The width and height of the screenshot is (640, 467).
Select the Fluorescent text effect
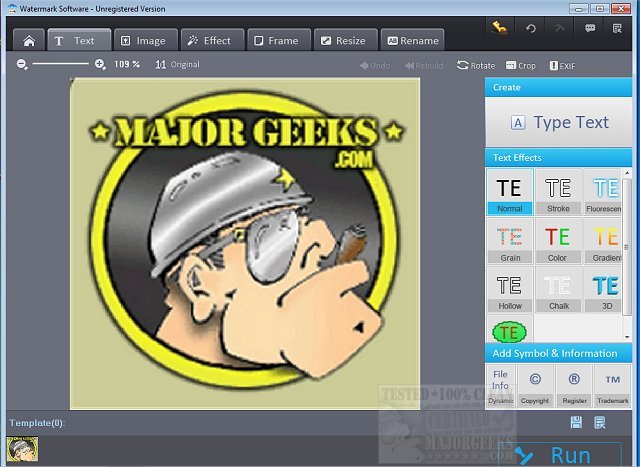[603, 192]
